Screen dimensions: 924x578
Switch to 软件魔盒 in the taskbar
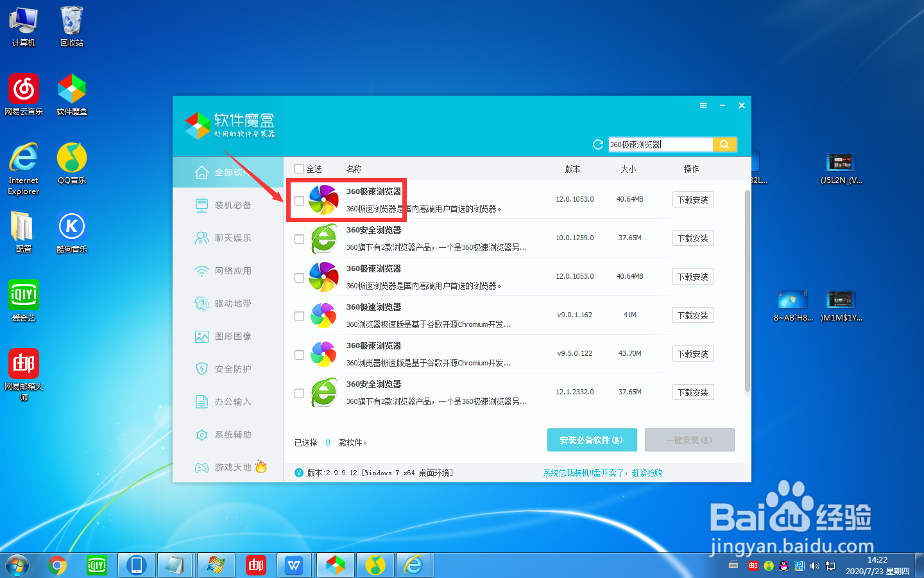335,566
